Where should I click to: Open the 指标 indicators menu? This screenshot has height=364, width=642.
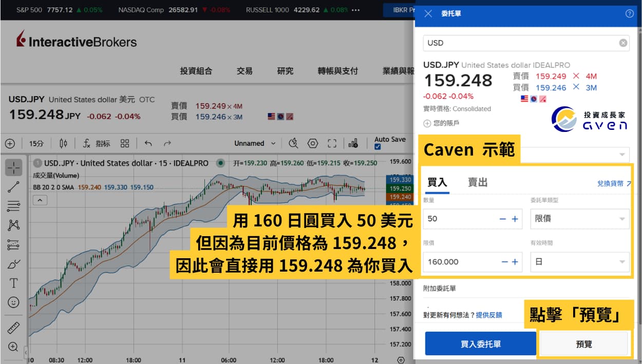(97, 144)
